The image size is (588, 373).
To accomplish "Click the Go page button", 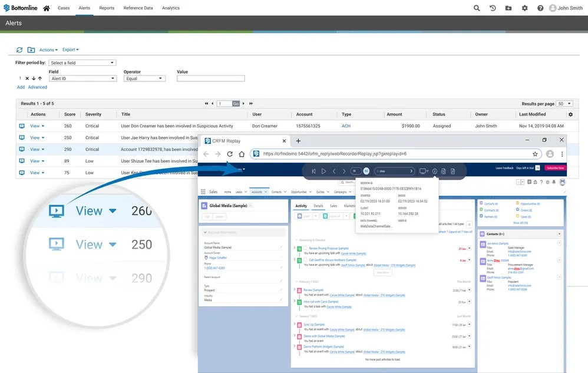I will tap(236, 104).
